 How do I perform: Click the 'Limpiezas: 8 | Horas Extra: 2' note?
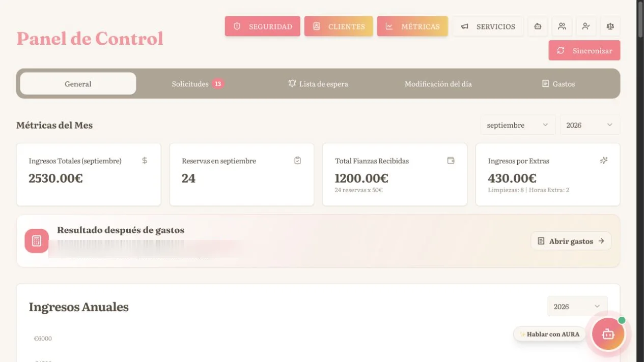pyautogui.click(x=528, y=190)
